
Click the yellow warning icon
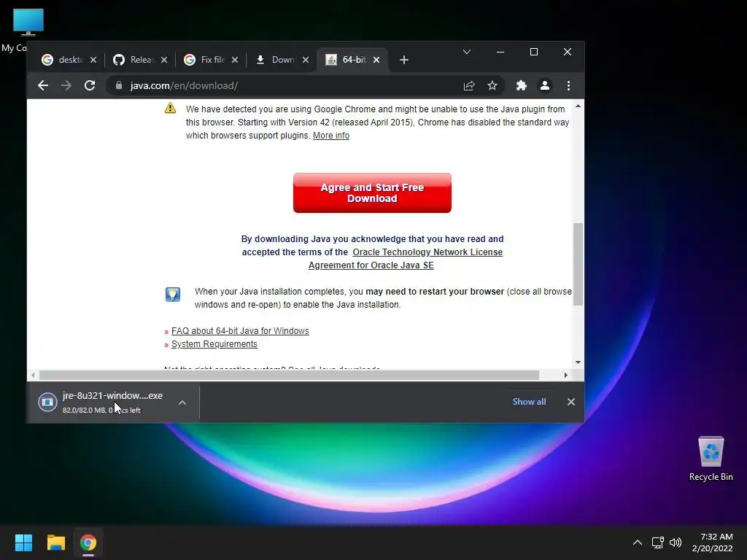click(x=170, y=108)
